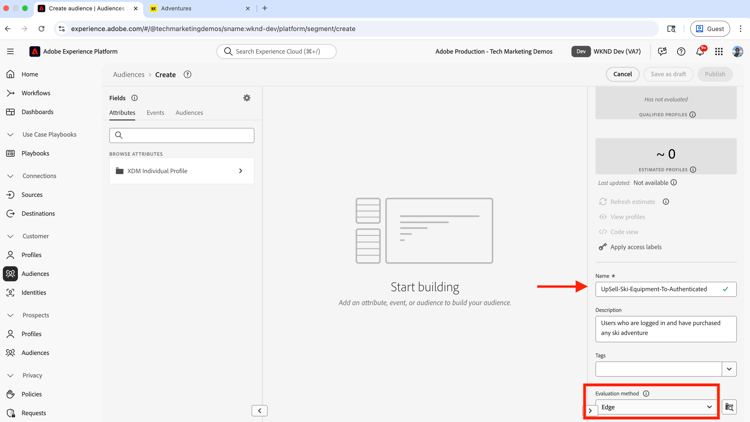The image size is (750, 422).
Task: Show Fields info tooltip icon
Action: click(134, 98)
